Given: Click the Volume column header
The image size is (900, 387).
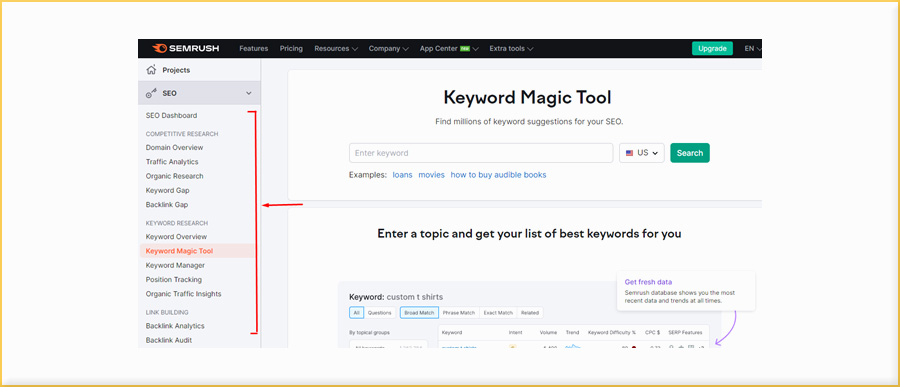Looking at the screenshot, I should (x=548, y=332).
